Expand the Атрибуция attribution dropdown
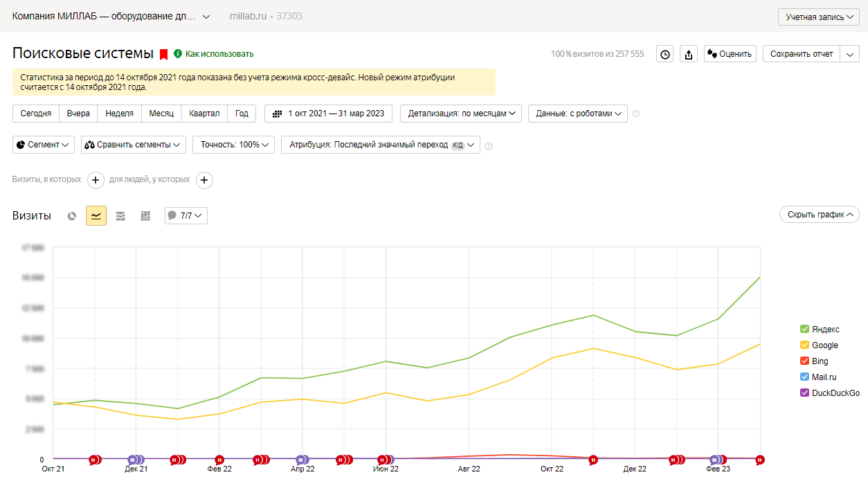 click(x=380, y=145)
